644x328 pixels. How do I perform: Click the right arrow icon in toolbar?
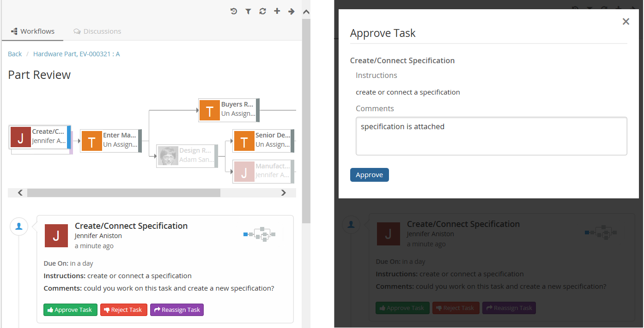pos(291,12)
